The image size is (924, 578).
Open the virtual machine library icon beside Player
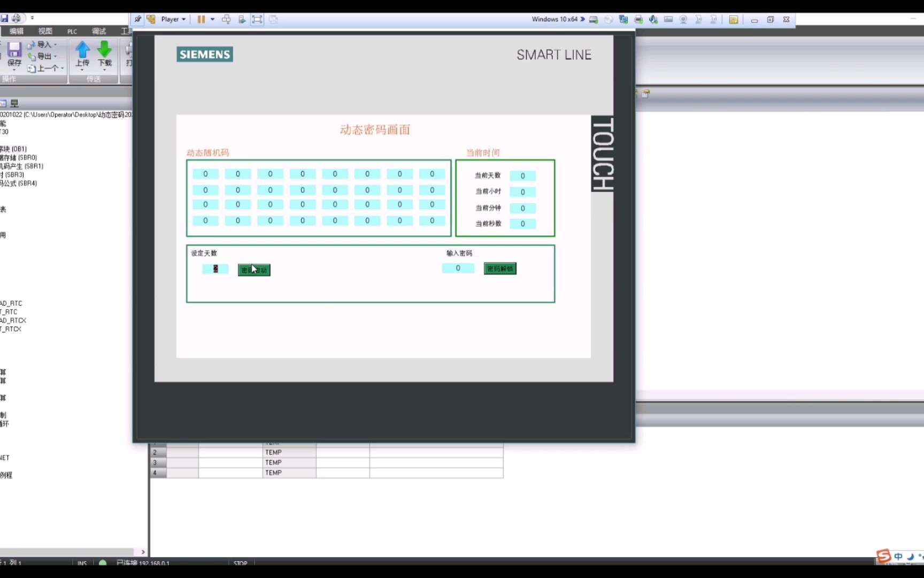[x=151, y=19]
